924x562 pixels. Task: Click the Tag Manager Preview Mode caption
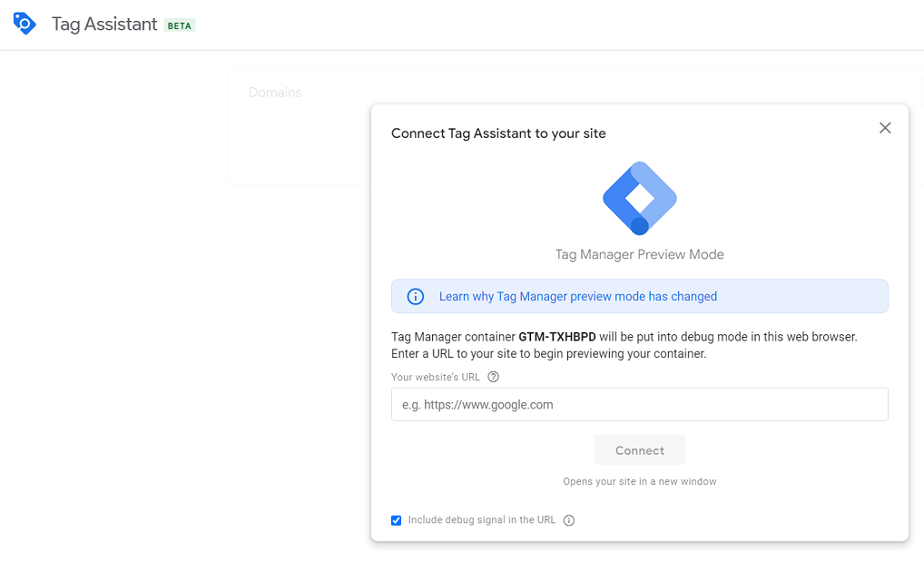(639, 254)
